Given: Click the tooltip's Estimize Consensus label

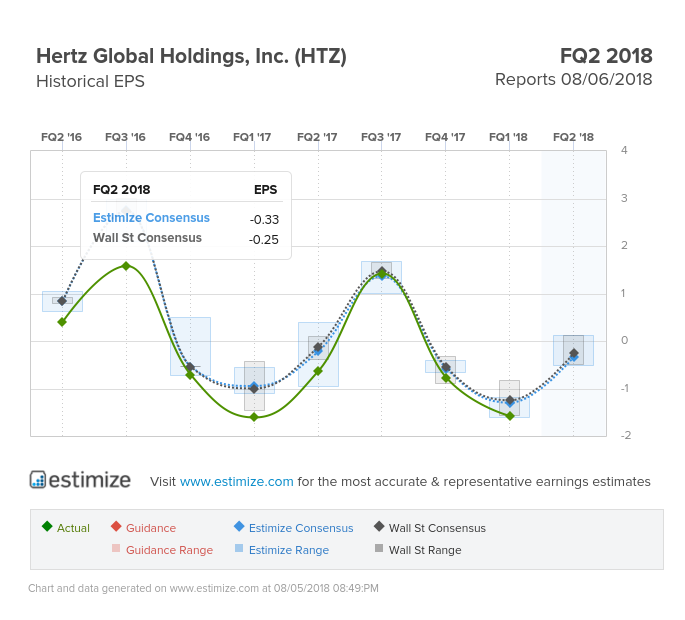Looking at the screenshot, I should (151, 218).
